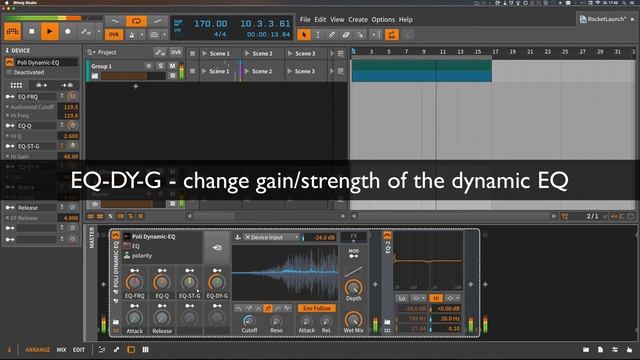This screenshot has height=360, width=640.
Task: Stop transport playback
Action: (x=31, y=31)
